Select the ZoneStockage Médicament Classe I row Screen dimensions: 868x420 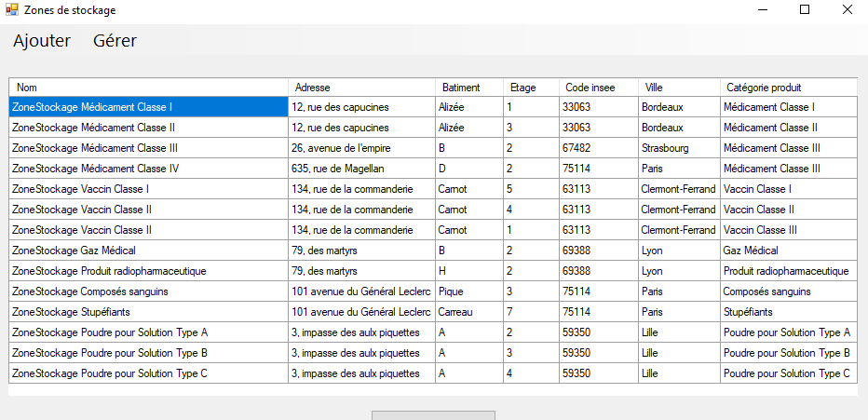(x=148, y=107)
